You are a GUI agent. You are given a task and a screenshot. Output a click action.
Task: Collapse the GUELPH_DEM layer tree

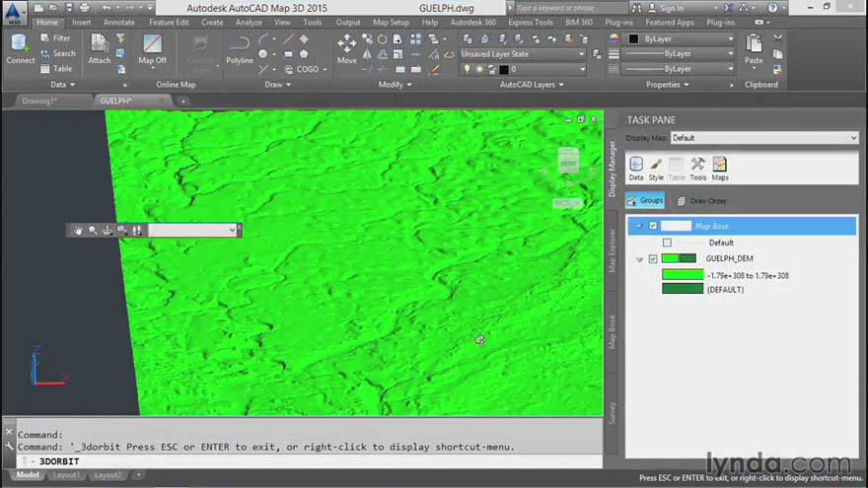(639, 259)
